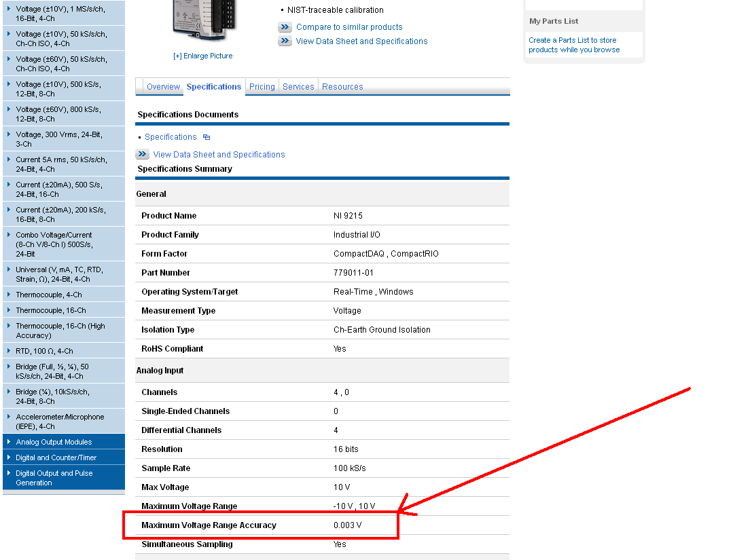This screenshot has height=560, width=733.
Task: Select Voltage (±10V), 1 MS/s/ch, 16-Bit, 4-Ch
Action: coord(64,14)
